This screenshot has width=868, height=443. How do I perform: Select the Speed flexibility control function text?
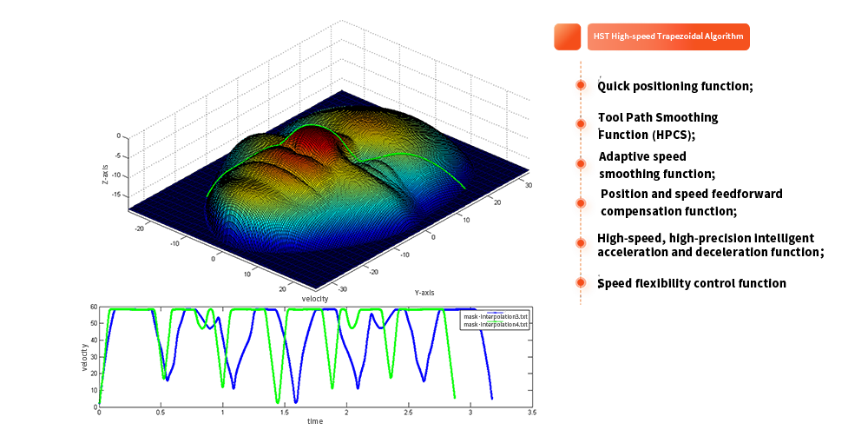693,283
